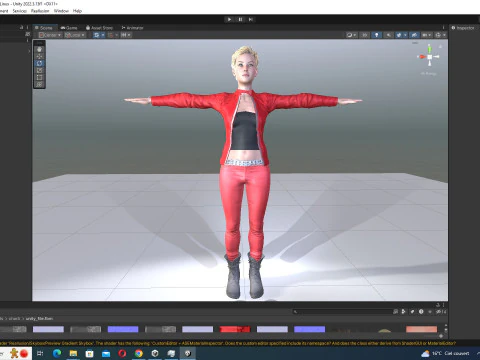The height and width of the screenshot is (360, 480).
Task: Switch to the Scene tab
Action: tap(44, 28)
